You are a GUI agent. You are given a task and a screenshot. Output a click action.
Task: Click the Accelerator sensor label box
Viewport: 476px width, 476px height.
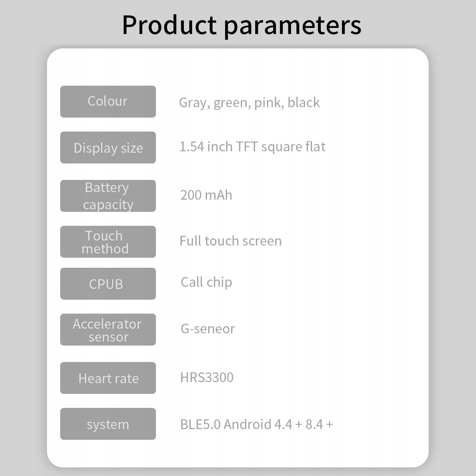pyautogui.click(x=108, y=330)
